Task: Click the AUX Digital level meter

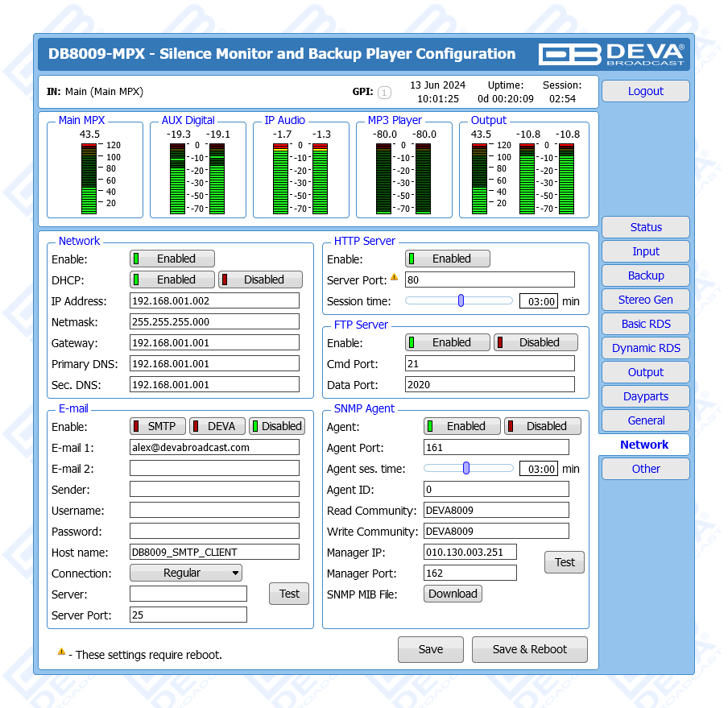Action: (x=197, y=178)
